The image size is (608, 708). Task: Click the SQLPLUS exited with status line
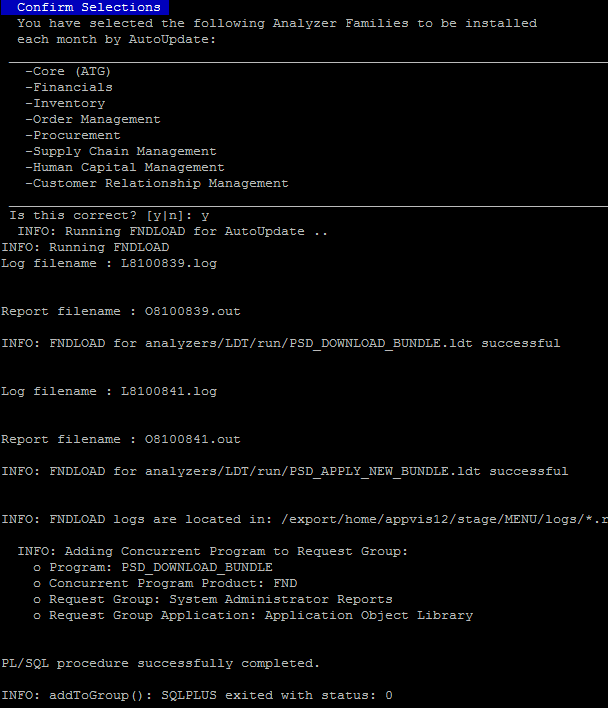(x=197, y=695)
